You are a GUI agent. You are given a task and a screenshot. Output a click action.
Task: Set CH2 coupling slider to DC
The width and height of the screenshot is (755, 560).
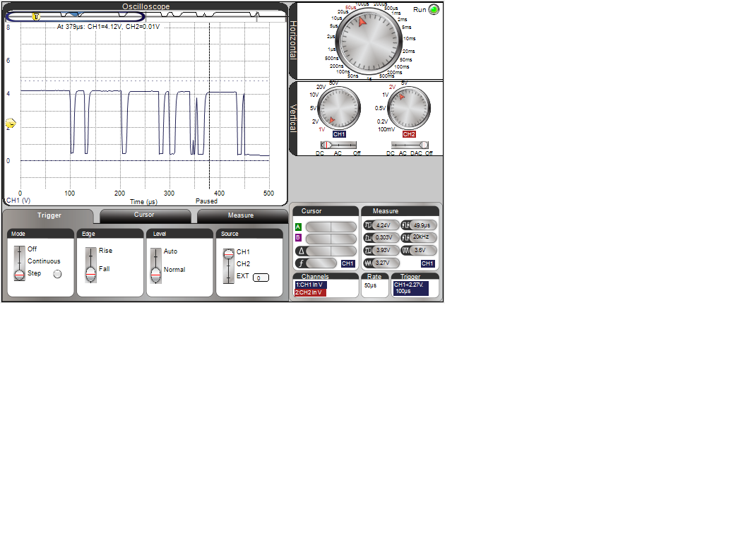(x=391, y=145)
